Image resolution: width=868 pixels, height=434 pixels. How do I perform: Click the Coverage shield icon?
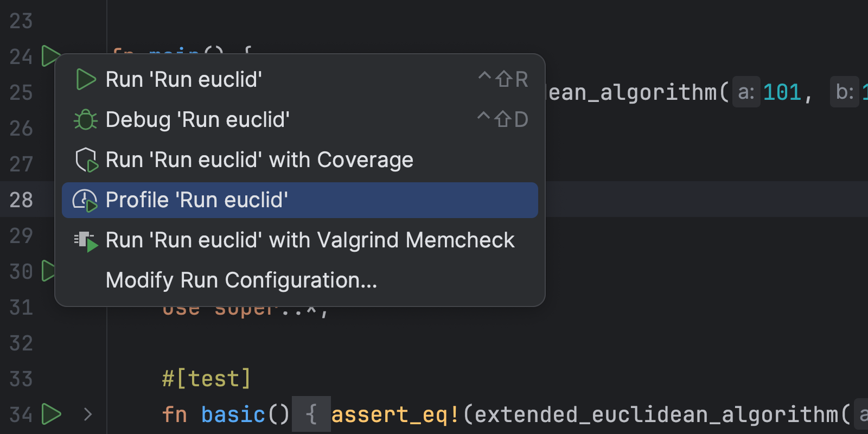(x=86, y=160)
